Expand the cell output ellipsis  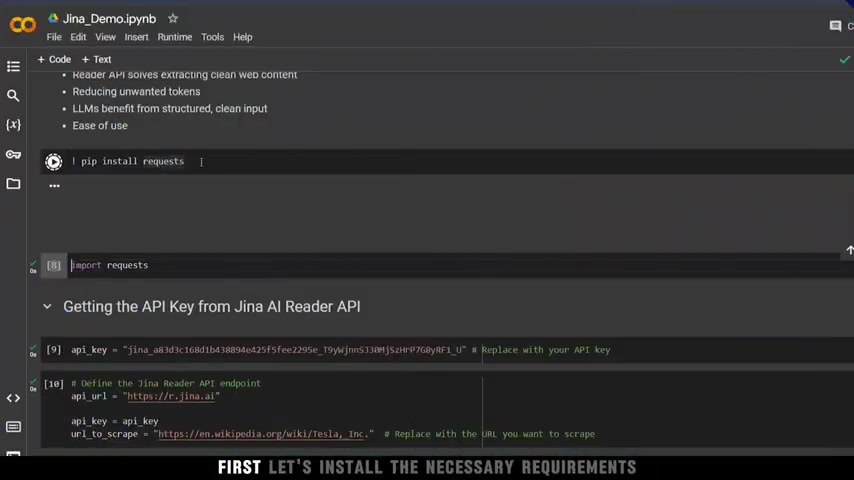(x=54, y=186)
